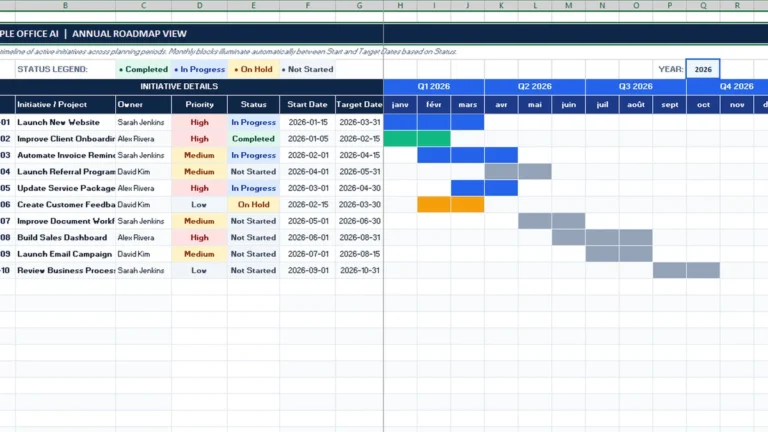Select target date 2026-10-31

pyautogui.click(x=359, y=270)
